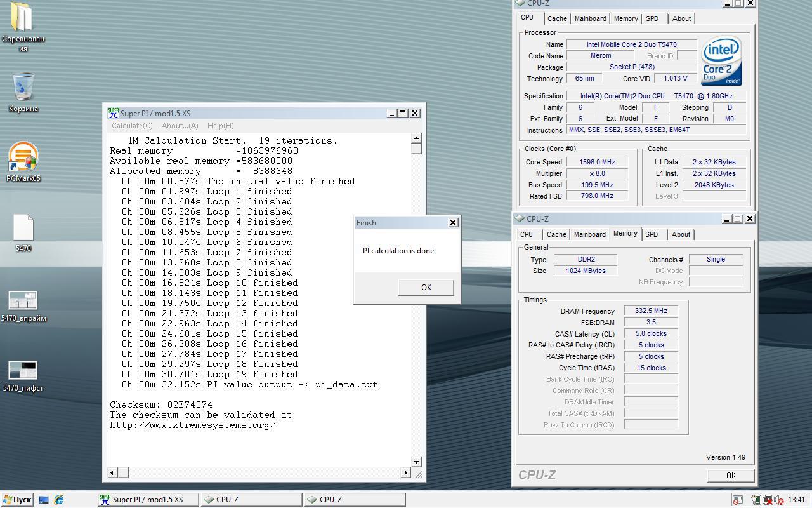Click the Code Name value 'Merom'
This screenshot has height=508, width=812.
click(601, 56)
